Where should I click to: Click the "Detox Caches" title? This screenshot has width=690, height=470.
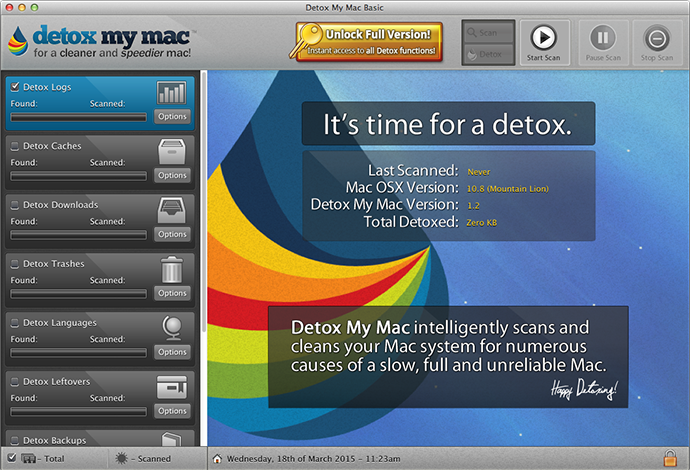[52, 146]
